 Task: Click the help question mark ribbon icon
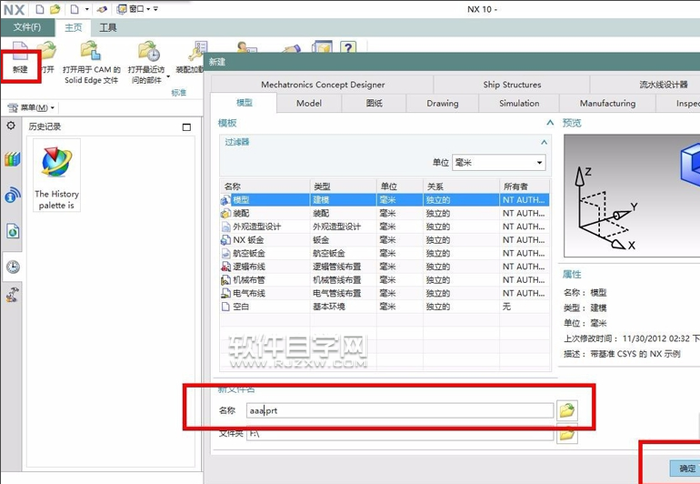[x=348, y=47]
